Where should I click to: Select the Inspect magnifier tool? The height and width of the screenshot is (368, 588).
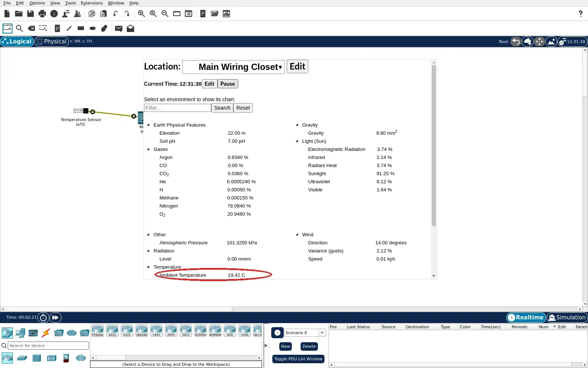click(x=19, y=28)
